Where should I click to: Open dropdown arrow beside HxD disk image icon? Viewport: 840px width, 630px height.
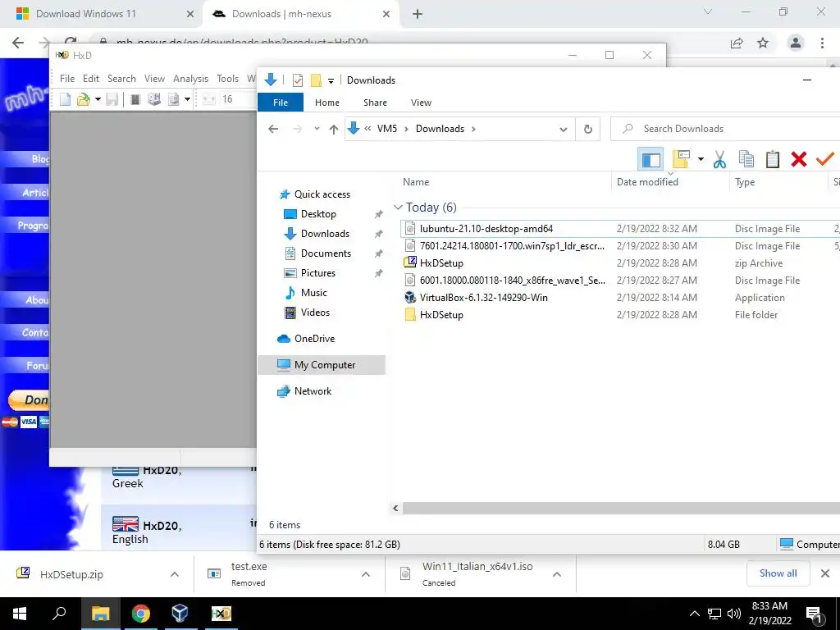187,99
